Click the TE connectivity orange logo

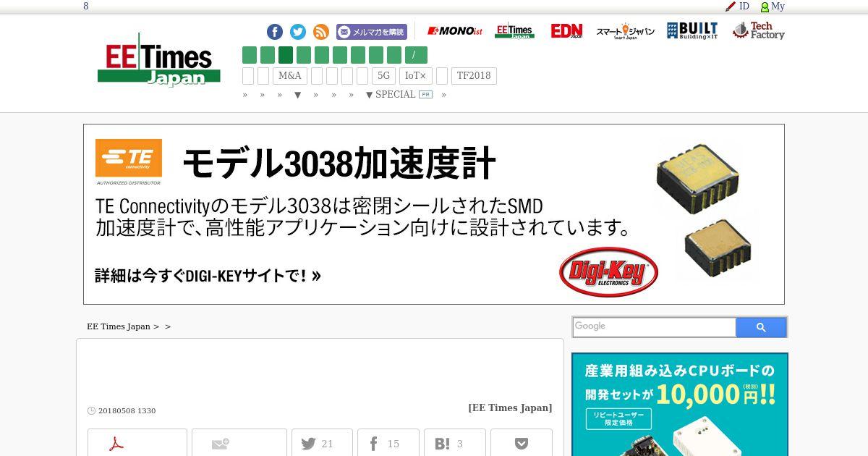coord(129,158)
